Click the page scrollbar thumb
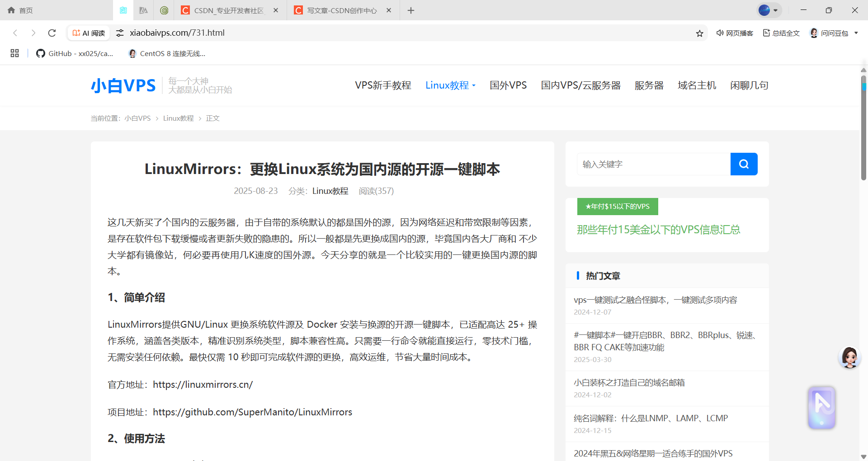The width and height of the screenshot is (868, 461). click(x=863, y=128)
